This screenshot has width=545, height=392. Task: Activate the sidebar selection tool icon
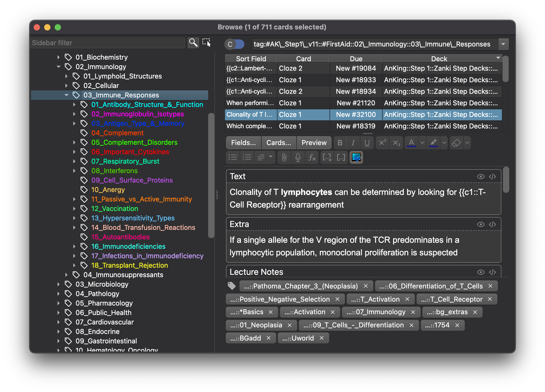click(x=207, y=43)
